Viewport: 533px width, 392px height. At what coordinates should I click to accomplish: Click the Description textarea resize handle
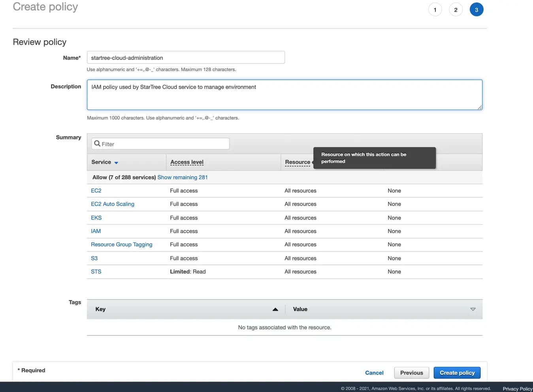[480, 107]
